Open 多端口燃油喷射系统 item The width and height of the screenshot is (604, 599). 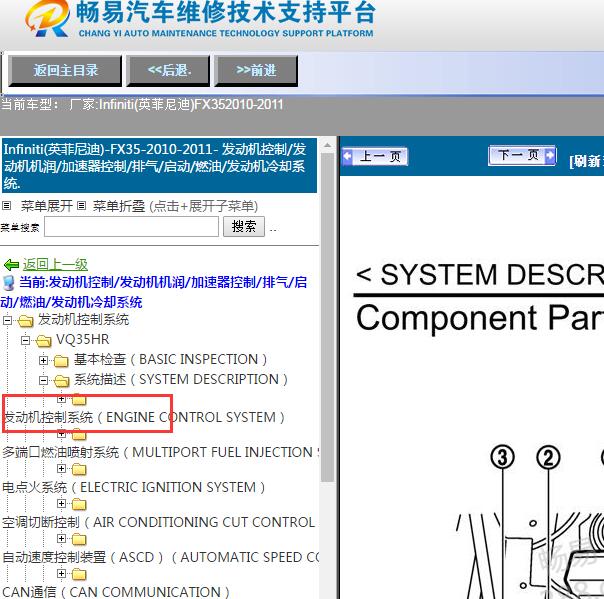pos(160,452)
